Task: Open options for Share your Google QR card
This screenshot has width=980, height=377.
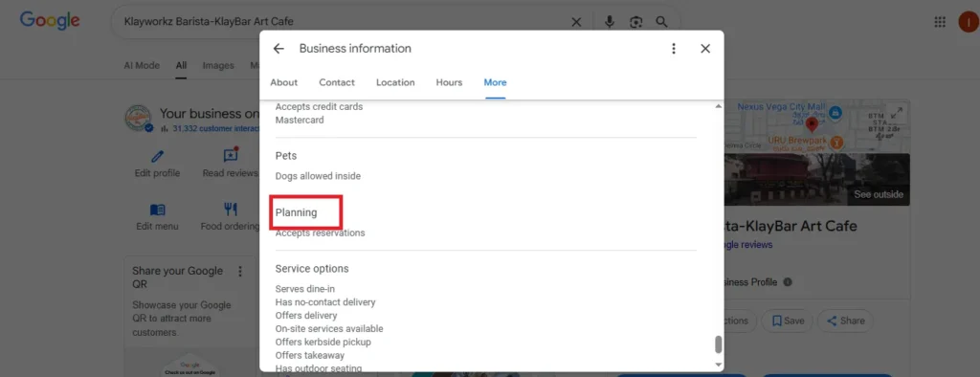Action: (240, 272)
